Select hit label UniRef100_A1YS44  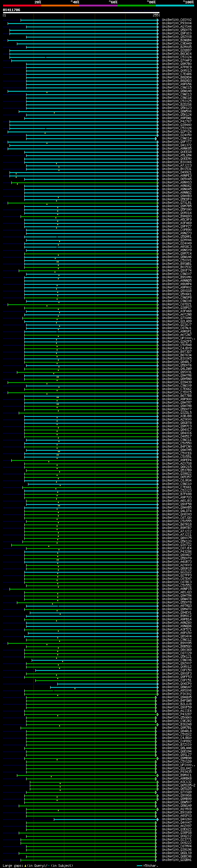tap(176, 26)
